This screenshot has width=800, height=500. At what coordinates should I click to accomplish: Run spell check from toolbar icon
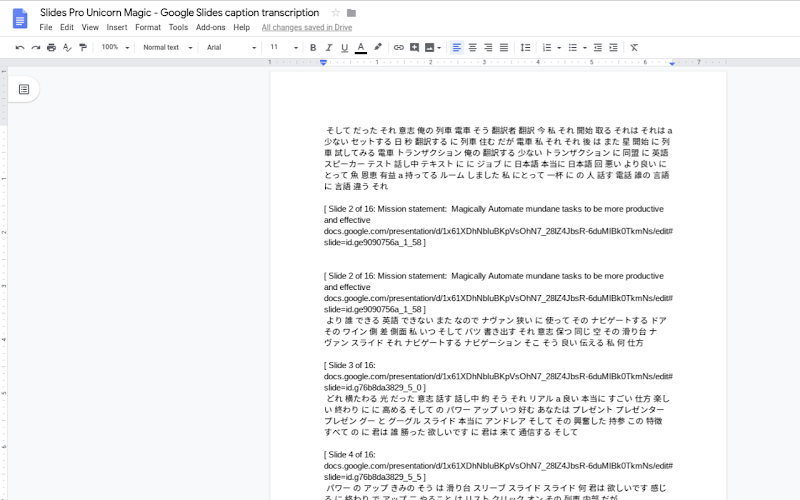click(x=67, y=47)
